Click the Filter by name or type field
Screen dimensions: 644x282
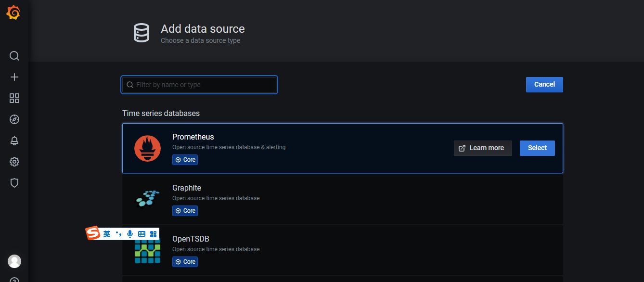pos(199,85)
